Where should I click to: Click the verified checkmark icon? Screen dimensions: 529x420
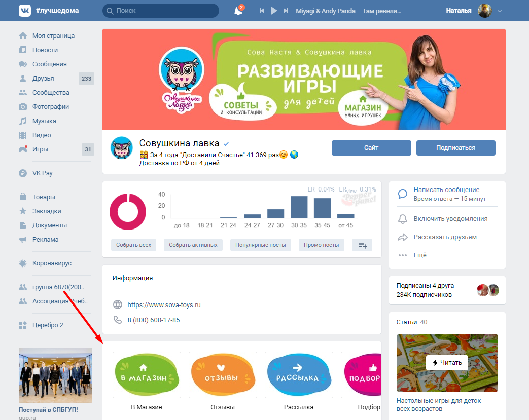point(226,144)
